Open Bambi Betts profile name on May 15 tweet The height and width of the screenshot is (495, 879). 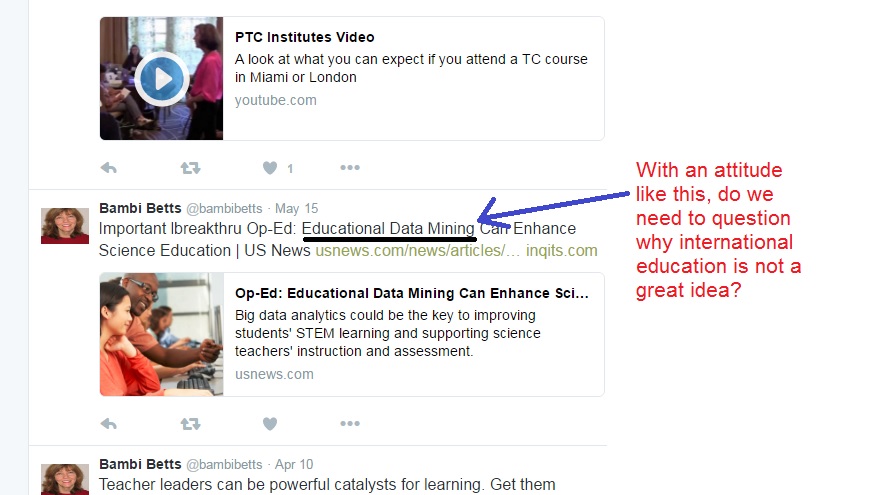tap(140, 209)
